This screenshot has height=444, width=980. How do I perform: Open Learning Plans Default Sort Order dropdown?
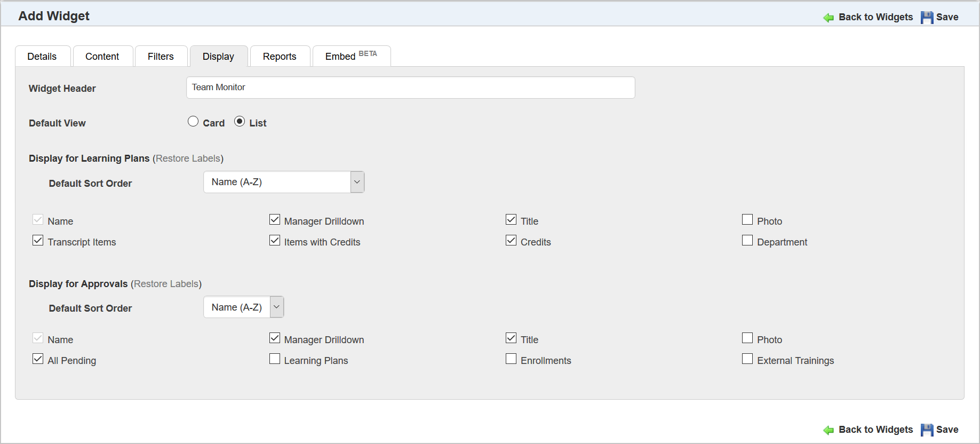click(x=283, y=182)
